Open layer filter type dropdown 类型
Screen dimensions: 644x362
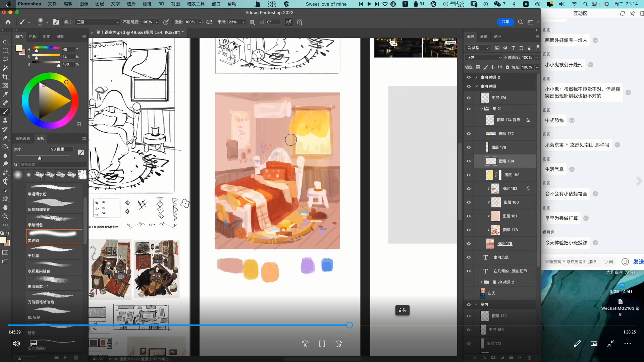coord(478,48)
